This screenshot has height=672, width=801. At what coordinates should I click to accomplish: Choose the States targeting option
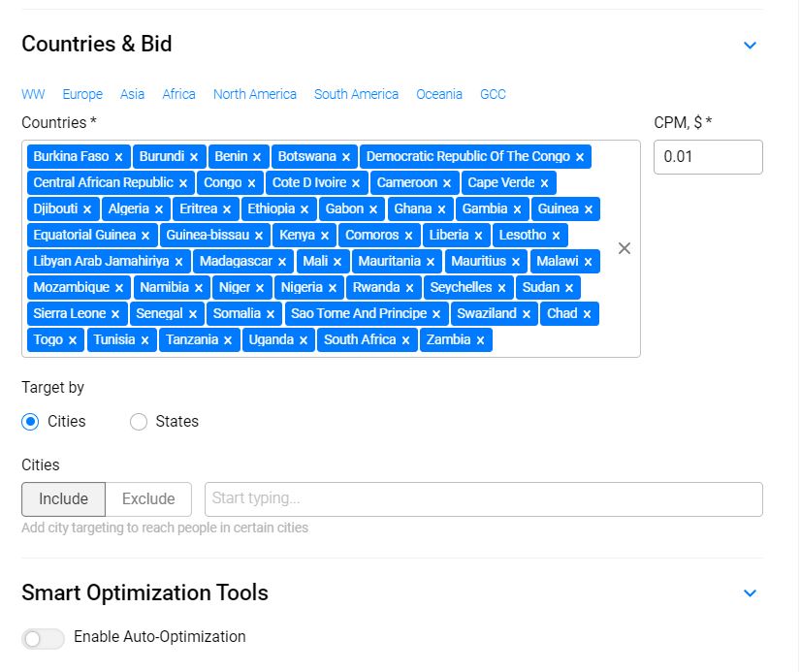point(139,422)
